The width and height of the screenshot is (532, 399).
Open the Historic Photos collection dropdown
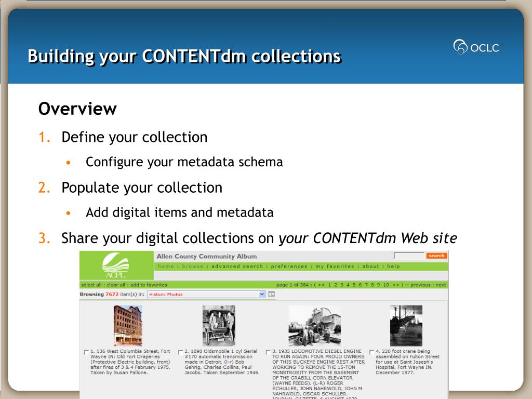click(x=206, y=294)
